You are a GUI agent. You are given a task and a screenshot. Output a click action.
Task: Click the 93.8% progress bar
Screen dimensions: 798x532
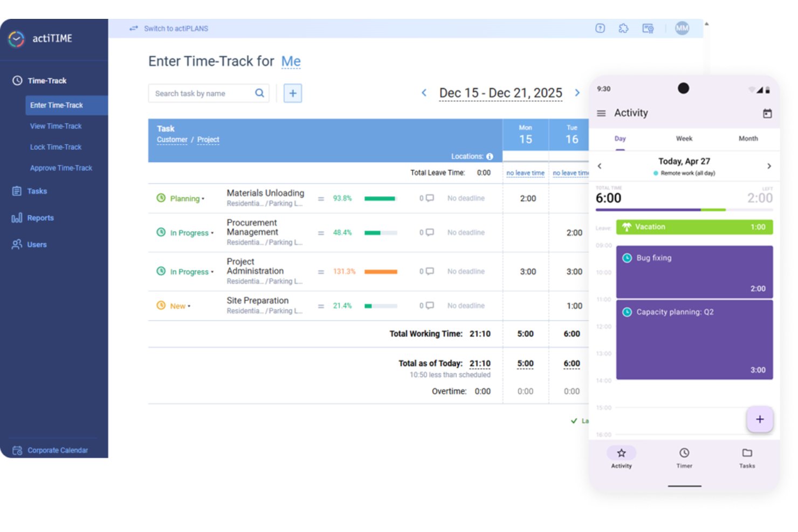(x=381, y=198)
